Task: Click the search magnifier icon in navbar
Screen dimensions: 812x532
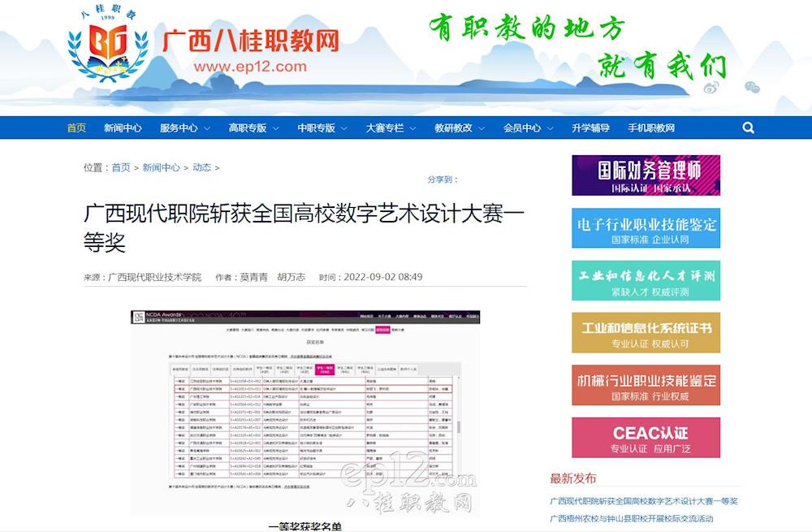Action: coord(748,128)
